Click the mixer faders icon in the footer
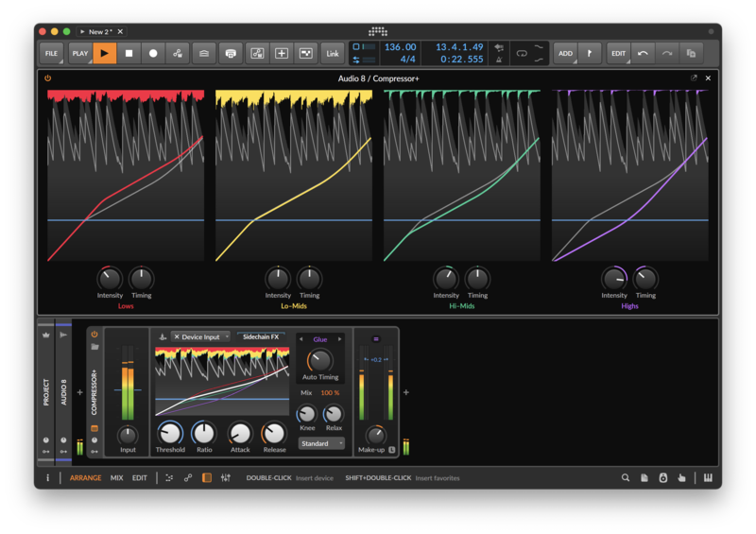The image size is (756, 534). pyautogui.click(x=225, y=478)
